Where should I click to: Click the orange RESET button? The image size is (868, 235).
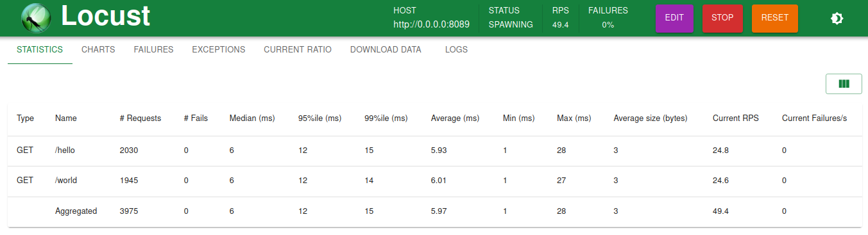click(774, 18)
